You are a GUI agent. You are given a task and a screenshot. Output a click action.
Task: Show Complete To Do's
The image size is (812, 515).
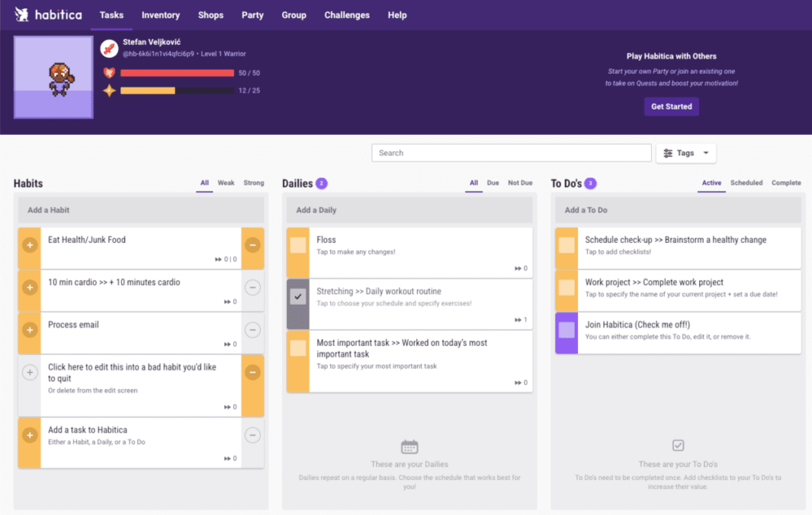786,183
